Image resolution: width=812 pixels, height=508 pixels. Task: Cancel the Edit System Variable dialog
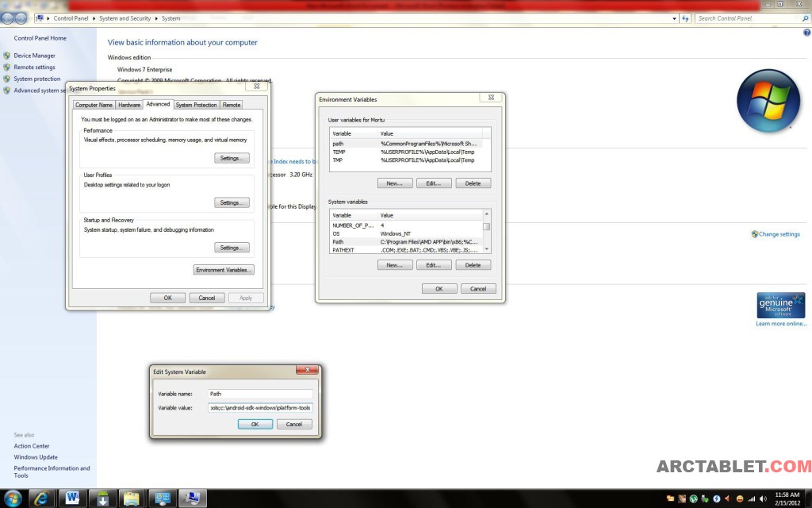click(x=294, y=424)
